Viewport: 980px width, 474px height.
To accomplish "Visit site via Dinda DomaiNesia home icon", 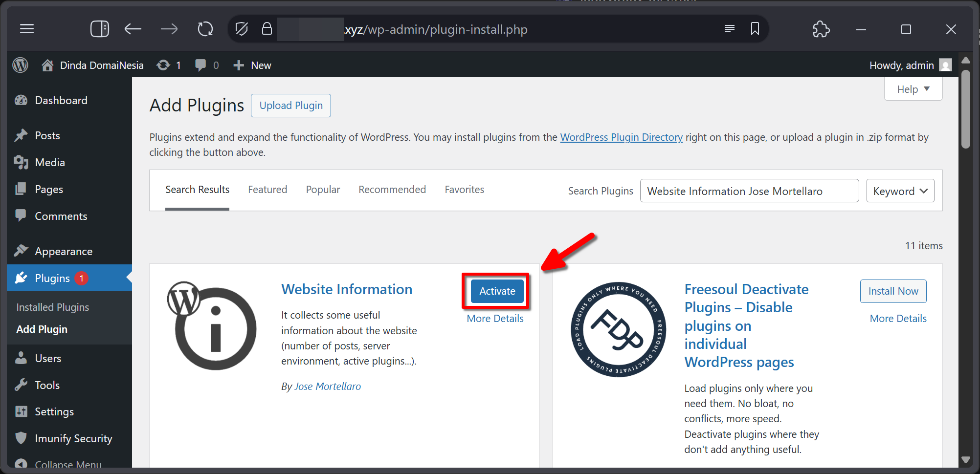I will [x=47, y=65].
